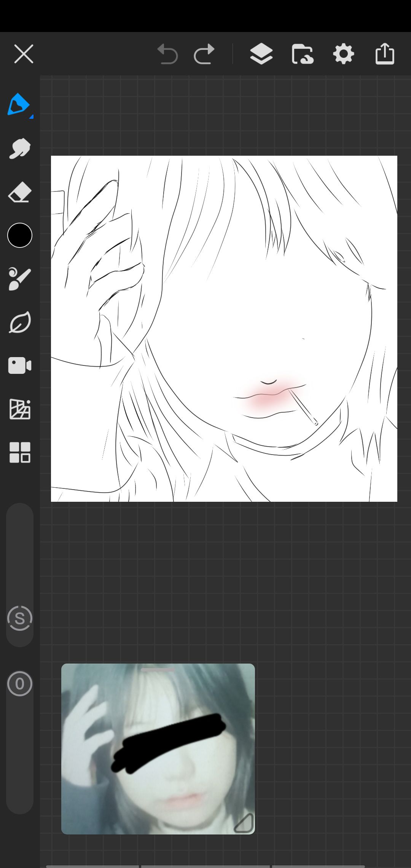The width and height of the screenshot is (411, 868).
Task: Open the hatched pattern grid tool
Action: (20, 409)
